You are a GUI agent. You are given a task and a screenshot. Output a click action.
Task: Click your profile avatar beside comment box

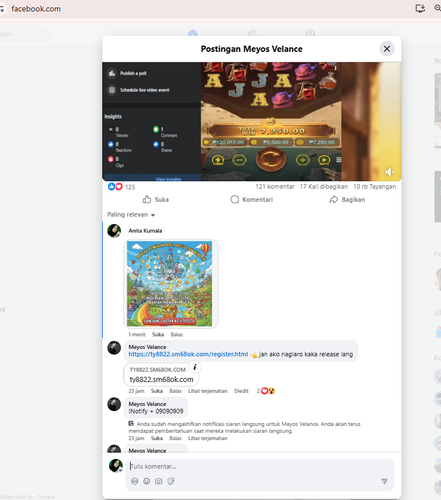point(116,466)
